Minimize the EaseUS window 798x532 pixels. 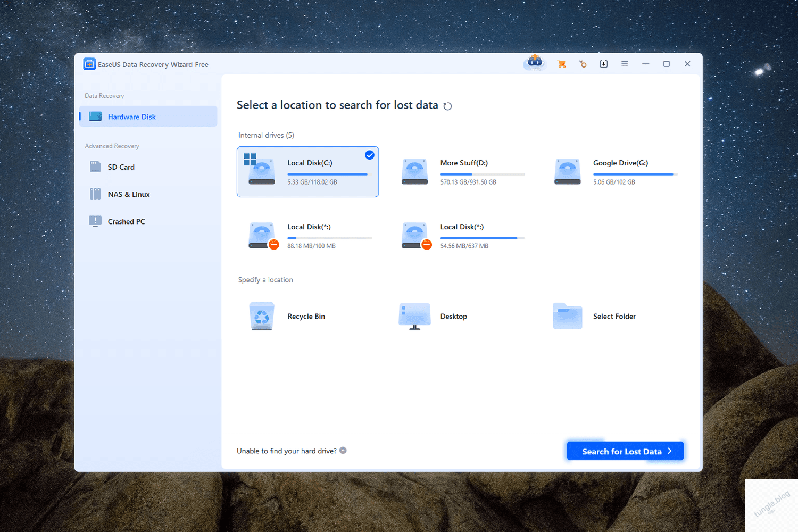coord(645,64)
